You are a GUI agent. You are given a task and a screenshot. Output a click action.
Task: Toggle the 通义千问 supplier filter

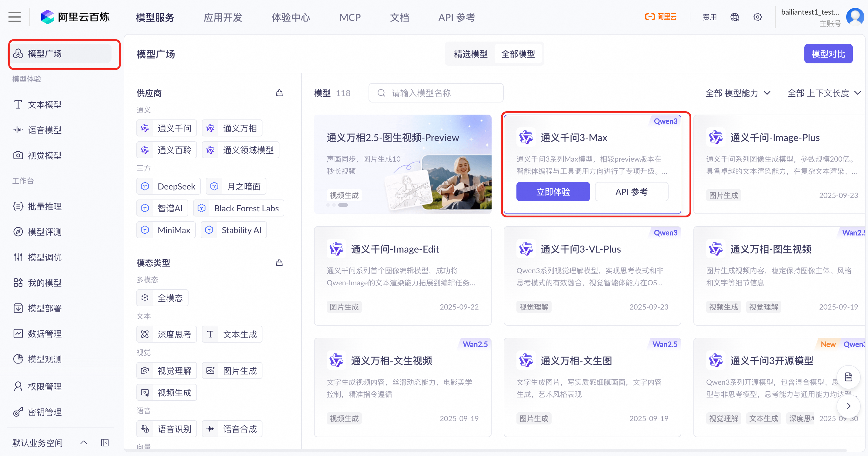(166, 128)
